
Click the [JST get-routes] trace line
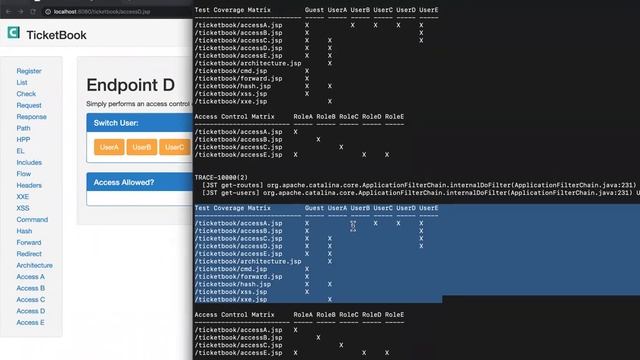[419, 185]
